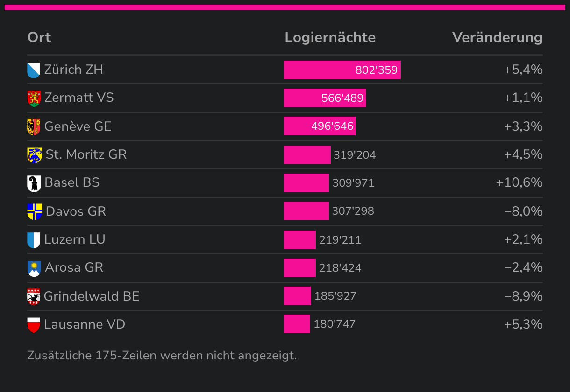Click the Luzern blue-white shield icon
Image resolution: width=570 pixels, height=392 pixels.
click(x=34, y=240)
